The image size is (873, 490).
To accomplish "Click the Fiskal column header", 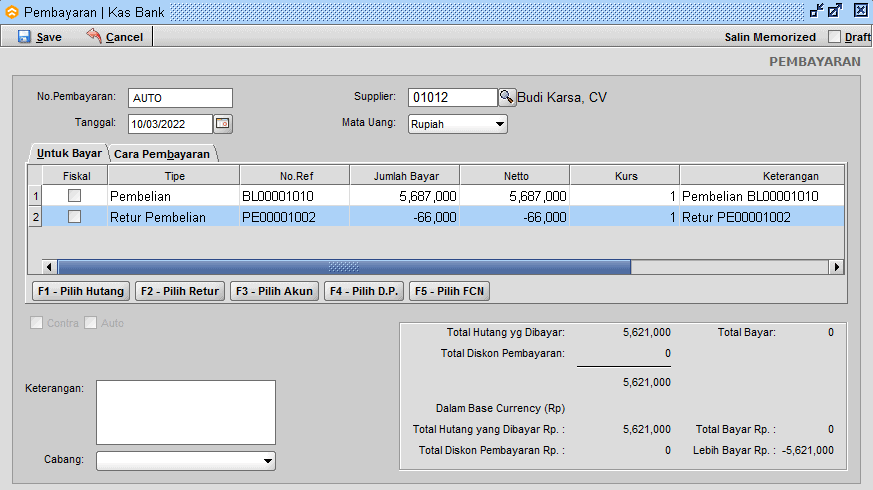I will click(76, 176).
